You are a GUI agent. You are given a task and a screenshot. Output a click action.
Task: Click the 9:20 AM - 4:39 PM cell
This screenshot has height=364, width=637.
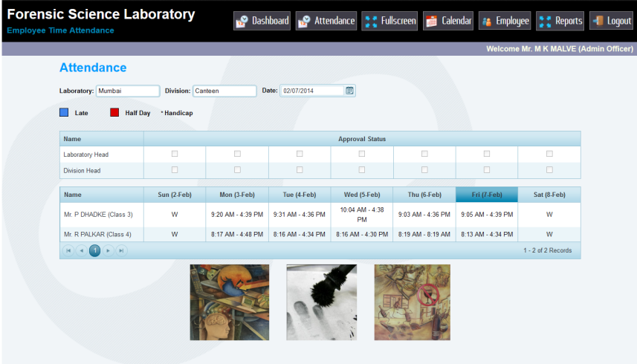tap(237, 215)
